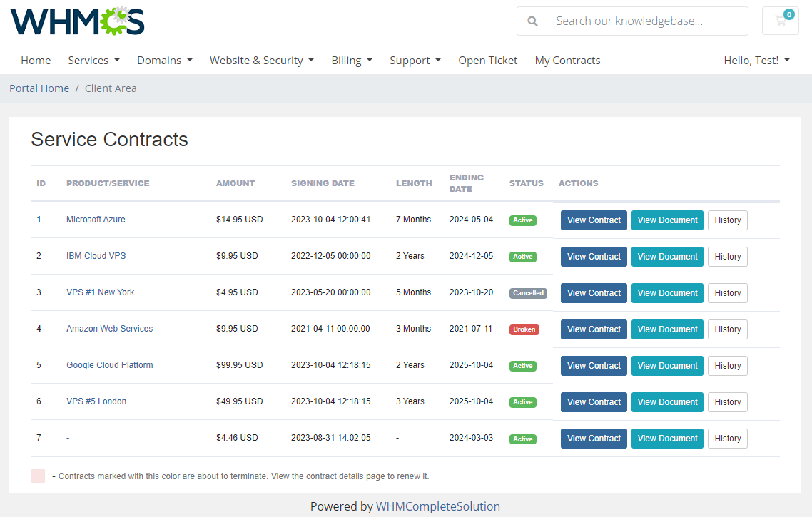Click the Active badge for Microsoft Azure
This screenshot has height=517, width=812.
coord(523,220)
